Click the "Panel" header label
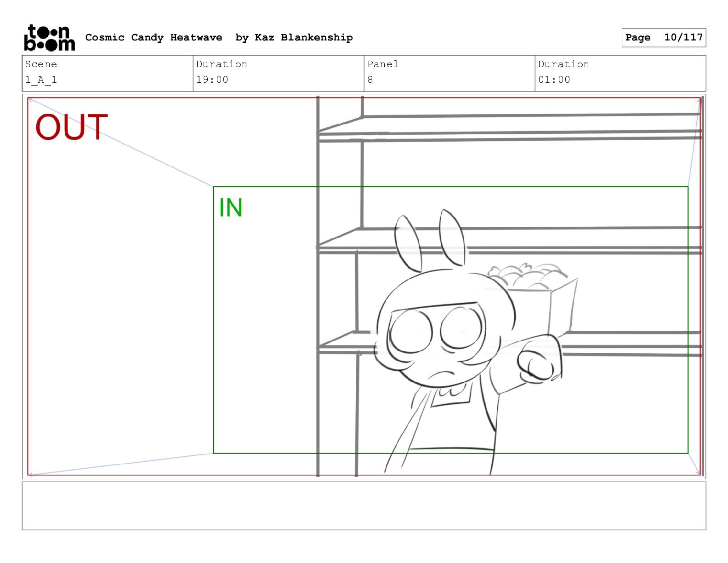728x563 pixels. [383, 64]
